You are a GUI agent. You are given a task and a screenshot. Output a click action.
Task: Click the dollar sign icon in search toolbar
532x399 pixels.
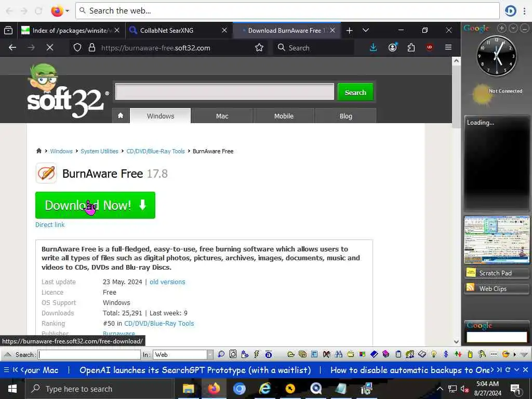pos(446,354)
